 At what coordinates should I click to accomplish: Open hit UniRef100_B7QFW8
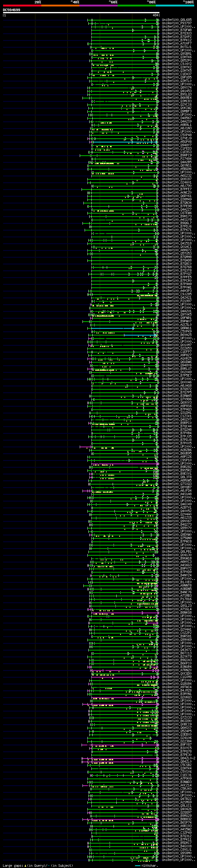[x=177, y=30]
